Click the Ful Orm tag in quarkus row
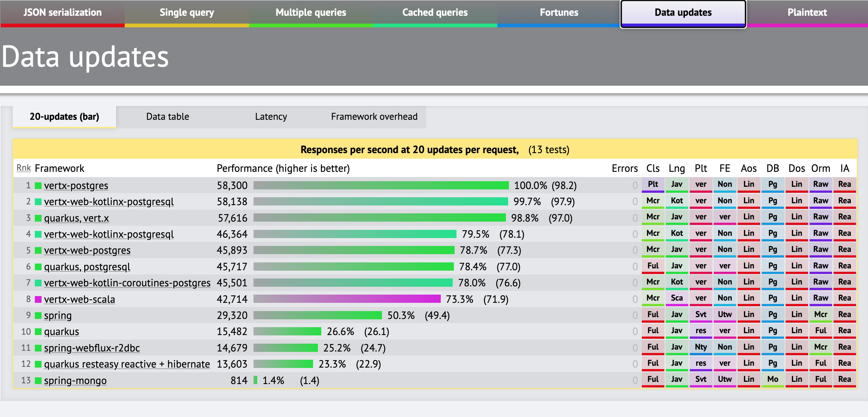Image resolution: width=868 pixels, height=417 pixels. [820, 331]
